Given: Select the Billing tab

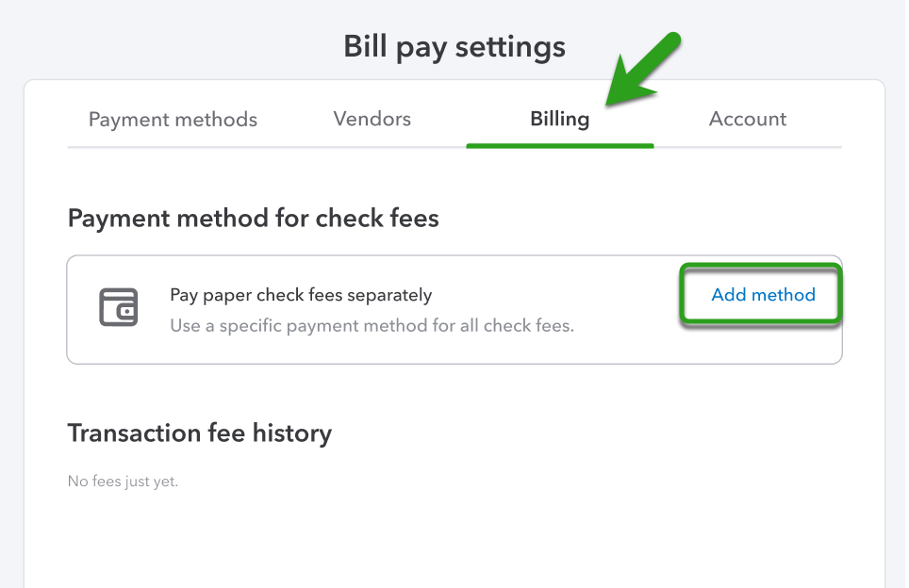Looking at the screenshot, I should point(559,119).
